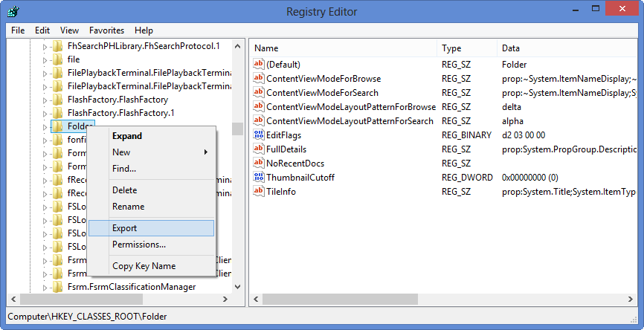
Task: Select the ContentViewModeForBrowse value name
Action: 323,78
